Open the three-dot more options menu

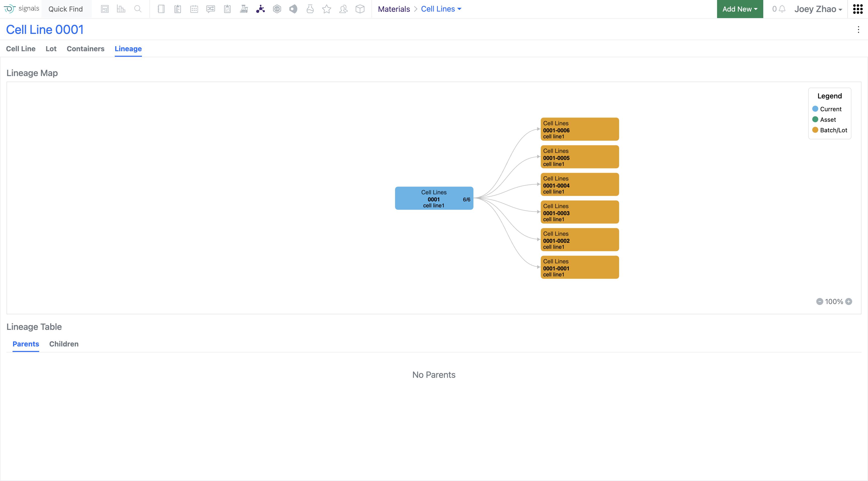(858, 30)
